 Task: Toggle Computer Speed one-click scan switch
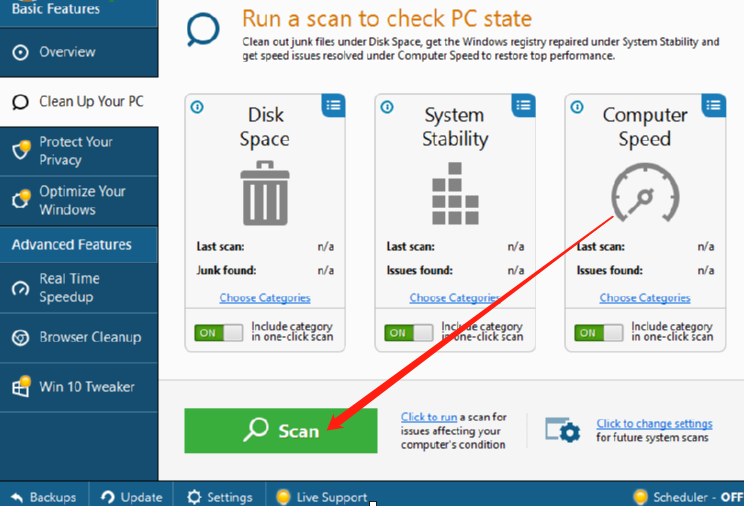pyautogui.click(x=598, y=333)
